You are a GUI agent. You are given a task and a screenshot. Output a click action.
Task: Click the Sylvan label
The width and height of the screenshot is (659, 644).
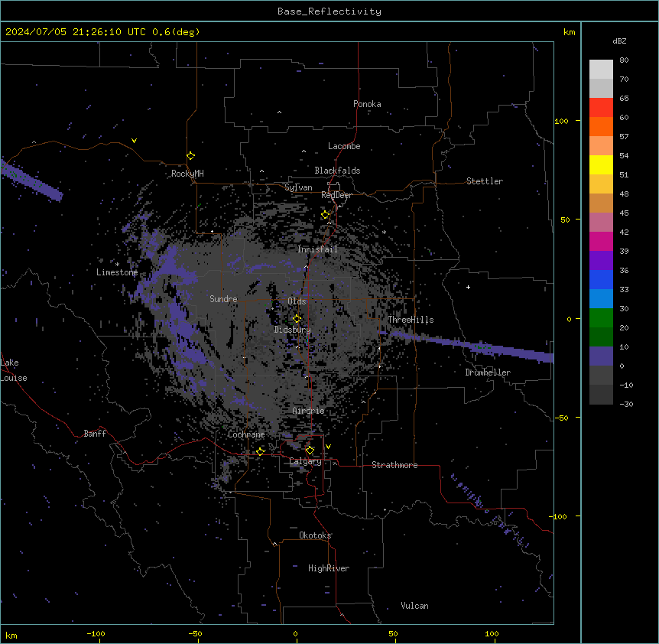point(298,187)
